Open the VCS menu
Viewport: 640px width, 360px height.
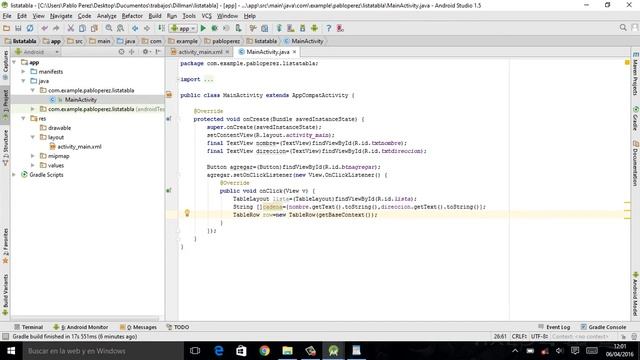click(x=207, y=16)
